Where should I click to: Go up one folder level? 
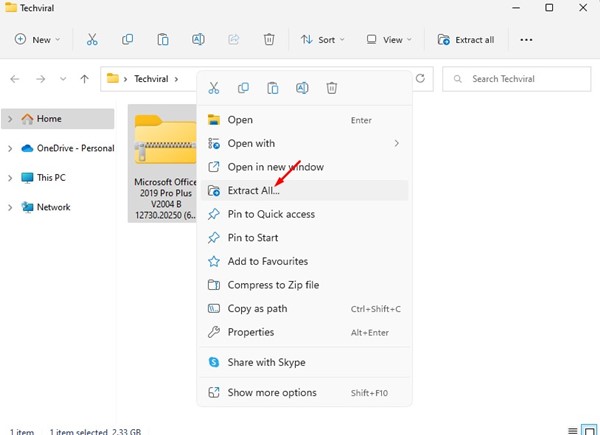tap(85, 79)
